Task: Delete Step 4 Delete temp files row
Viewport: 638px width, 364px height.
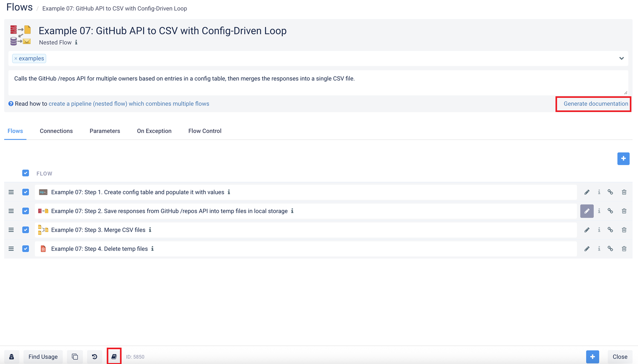Action: coord(624,249)
